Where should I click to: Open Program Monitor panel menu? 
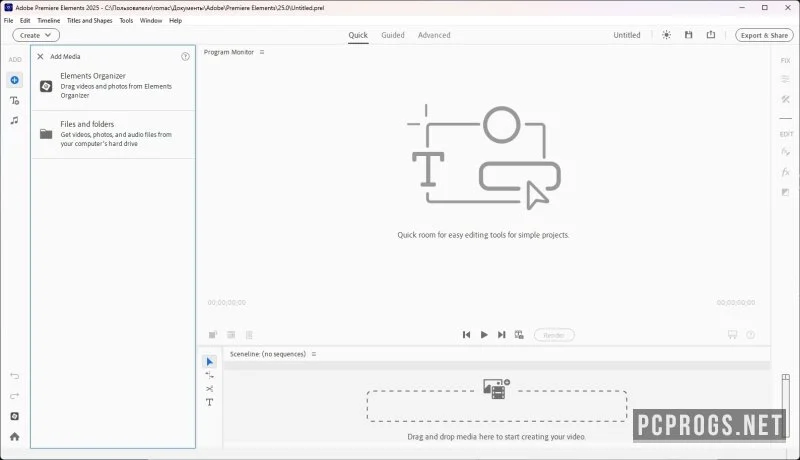tap(262, 52)
